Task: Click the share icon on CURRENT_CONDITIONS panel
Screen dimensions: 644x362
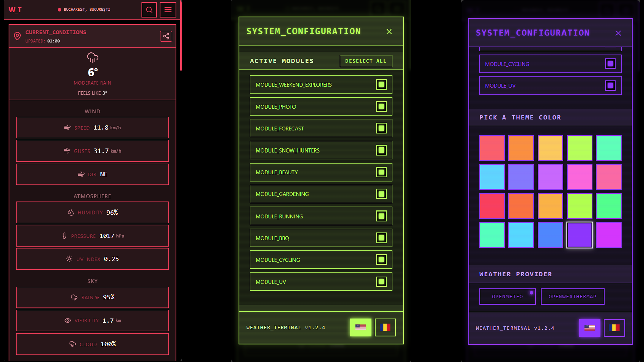Action: coord(166,36)
